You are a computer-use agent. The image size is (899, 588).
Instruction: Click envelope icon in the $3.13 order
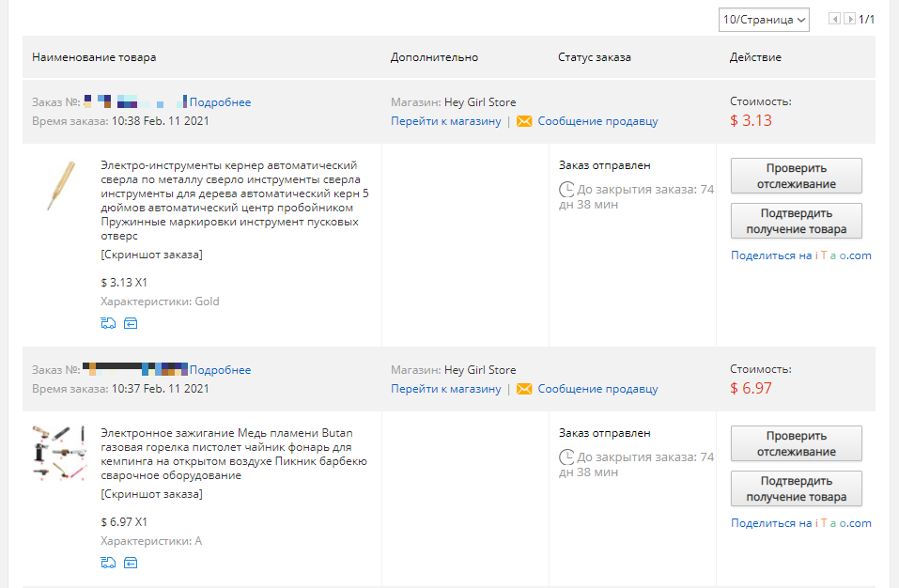pos(524,121)
